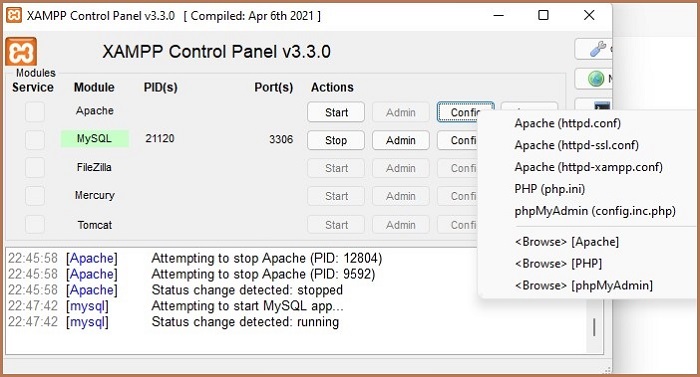Click the Tomcat module label
The width and height of the screenshot is (700, 377).
coord(95,225)
